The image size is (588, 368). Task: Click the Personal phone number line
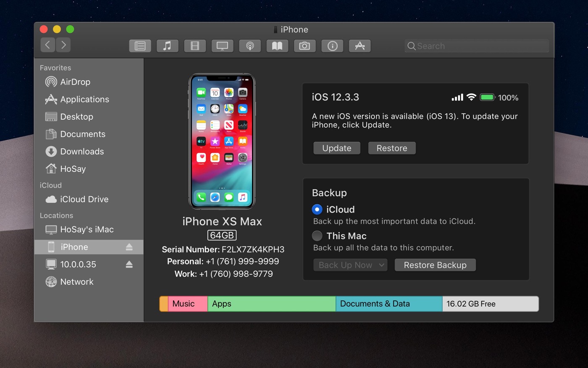point(223,261)
